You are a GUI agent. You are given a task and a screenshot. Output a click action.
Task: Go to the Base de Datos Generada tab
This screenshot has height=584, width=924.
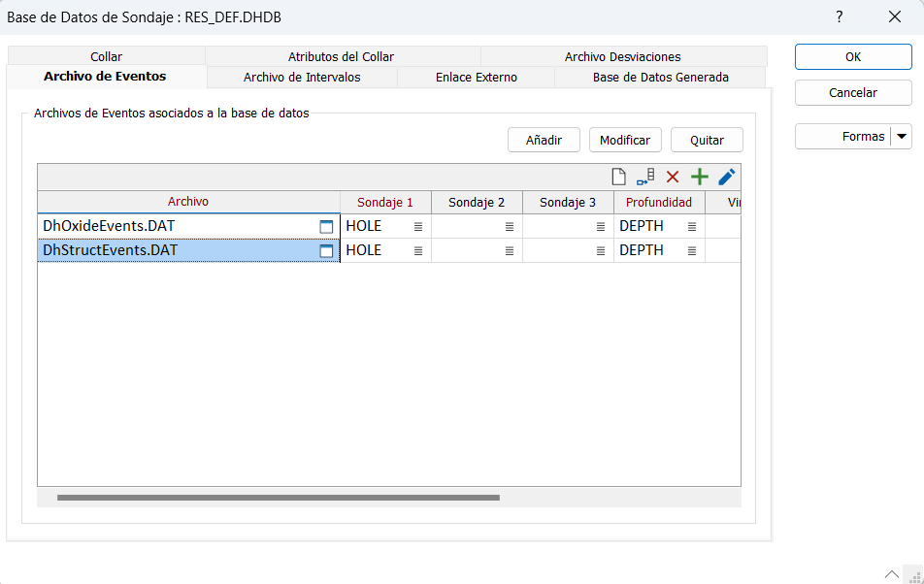click(x=660, y=78)
